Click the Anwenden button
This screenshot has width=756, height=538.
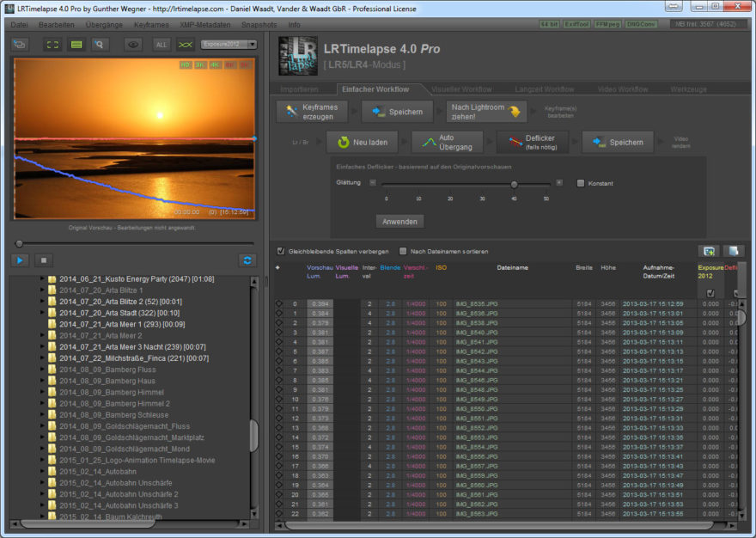[x=399, y=222]
